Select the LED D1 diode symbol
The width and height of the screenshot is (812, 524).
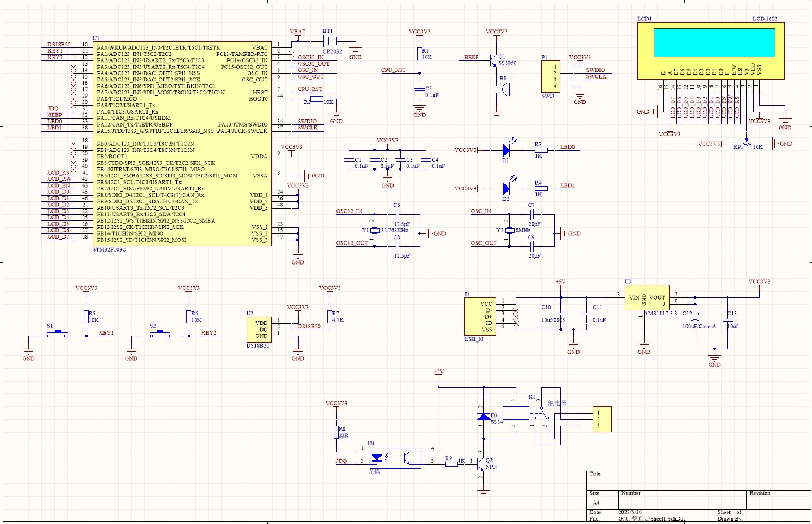click(505, 150)
